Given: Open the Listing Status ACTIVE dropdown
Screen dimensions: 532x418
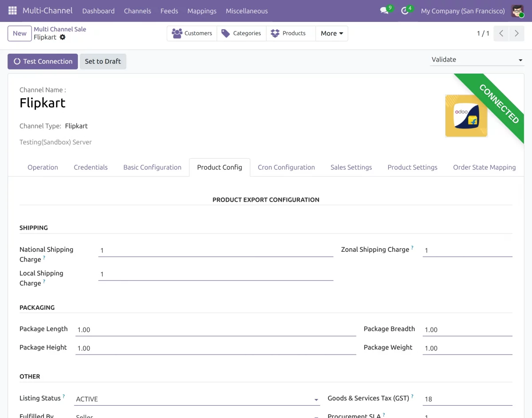Looking at the screenshot, I should 198,399.
